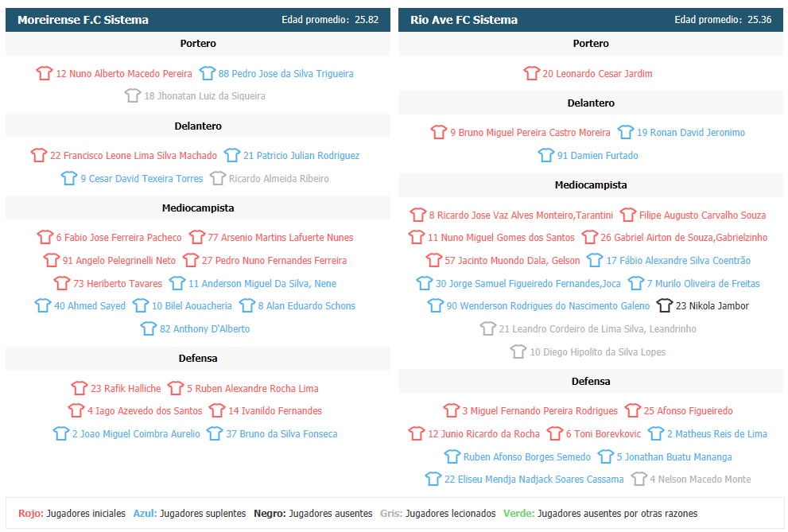Screen dimensions: 788x532
Task: Click the blue jersey icon beside Ronan David Jeronimo
Action: tap(626, 132)
